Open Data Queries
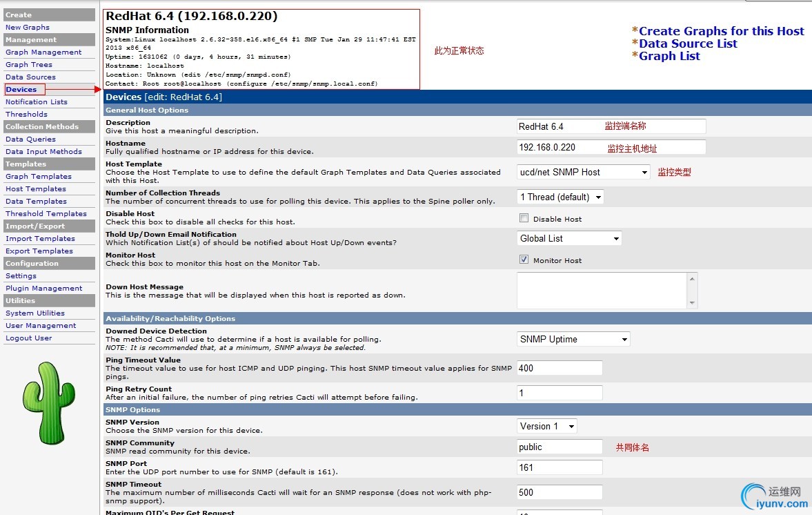 30,139
